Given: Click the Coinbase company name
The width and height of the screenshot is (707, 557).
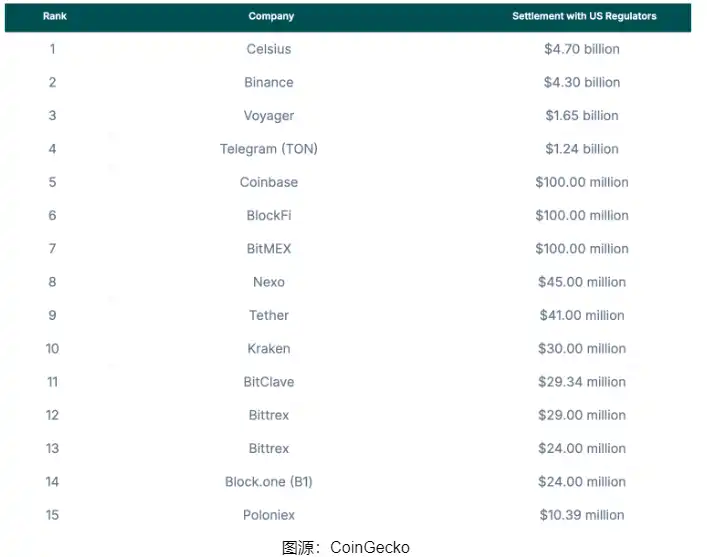Looking at the screenshot, I should pyautogui.click(x=269, y=182).
